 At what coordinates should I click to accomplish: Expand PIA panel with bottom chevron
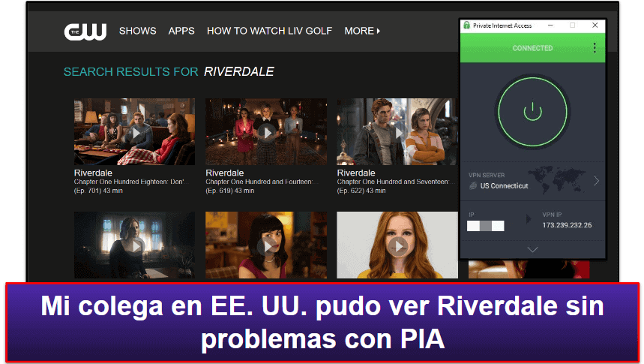click(x=533, y=250)
